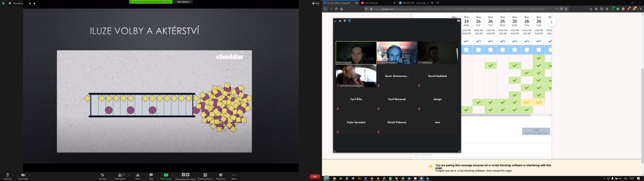Expand the View Options dropdown
644x181 pixels.
184,2
